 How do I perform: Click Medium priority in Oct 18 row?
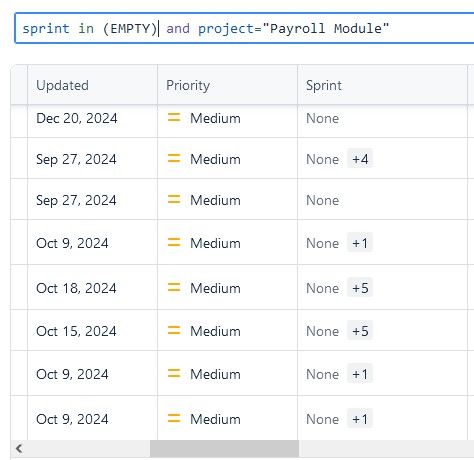click(x=215, y=288)
